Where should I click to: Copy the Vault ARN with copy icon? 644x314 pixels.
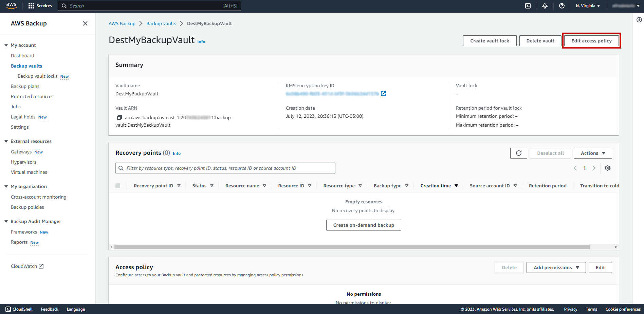coord(119,117)
